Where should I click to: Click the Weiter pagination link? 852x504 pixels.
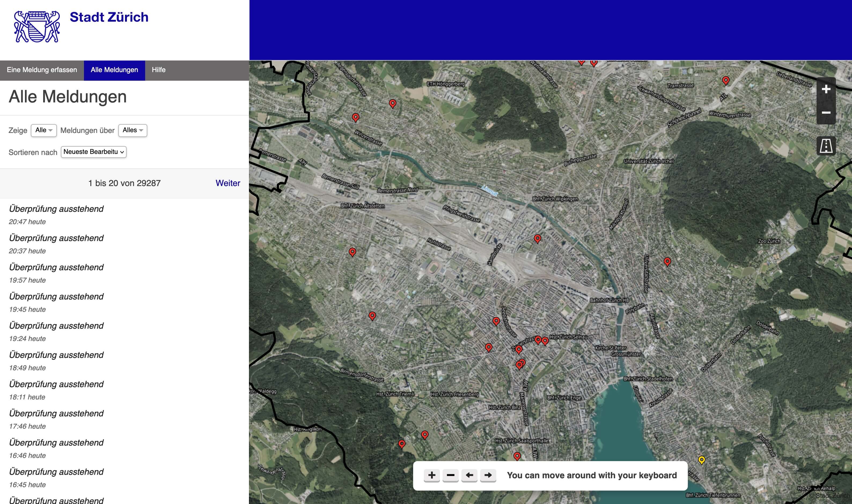pyautogui.click(x=228, y=183)
